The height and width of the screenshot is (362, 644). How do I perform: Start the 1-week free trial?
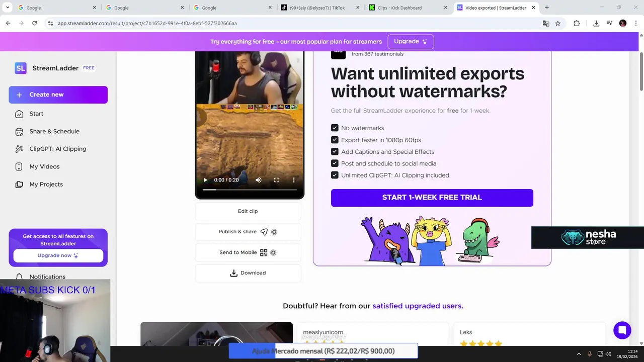pos(432,198)
